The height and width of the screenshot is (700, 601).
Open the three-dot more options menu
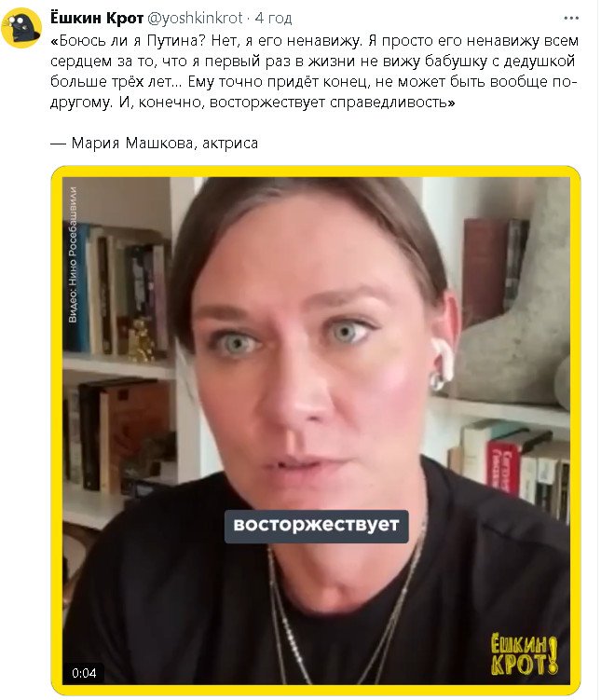pyautogui.click(x=571, y=19)
